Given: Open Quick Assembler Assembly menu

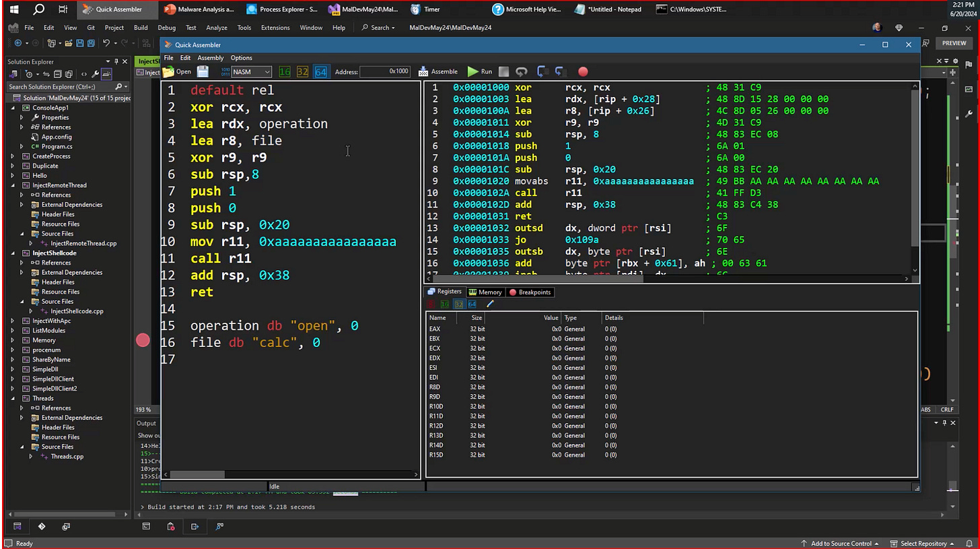Looking at the screenshot, I should [x=210, y=58].
